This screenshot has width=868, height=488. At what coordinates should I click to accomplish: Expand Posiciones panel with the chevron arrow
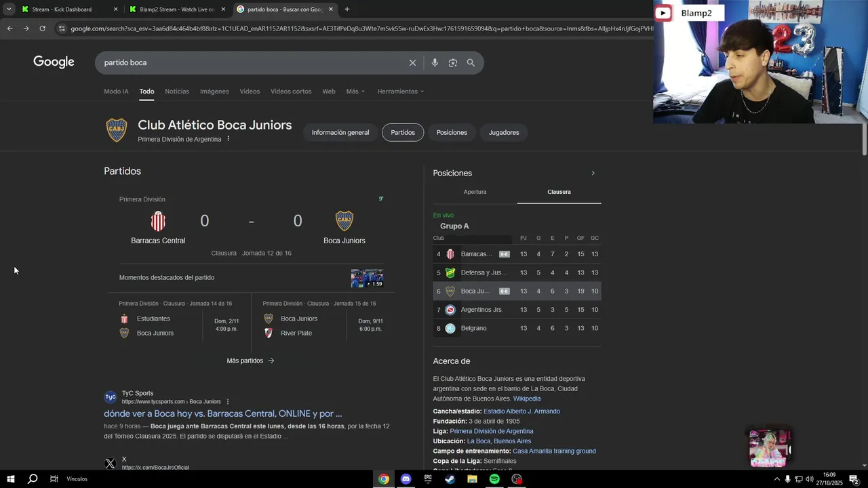point(593,173)
